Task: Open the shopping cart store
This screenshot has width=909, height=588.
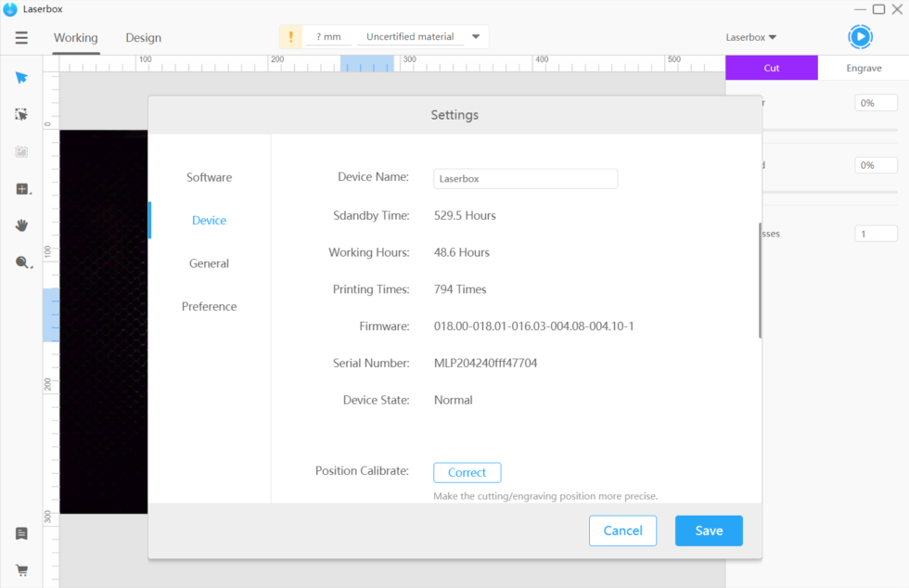Action: pyautogui.click(x=21, y=570)
